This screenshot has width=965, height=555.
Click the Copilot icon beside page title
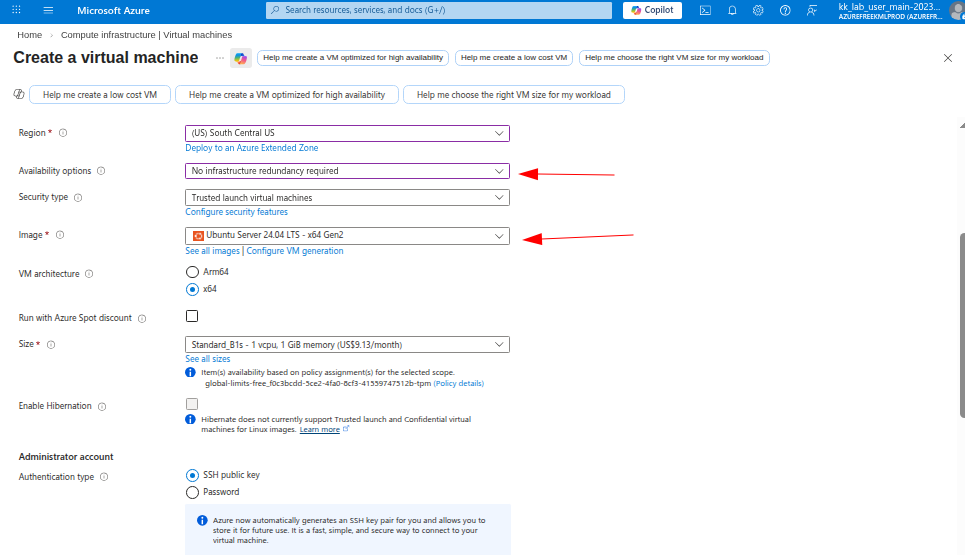coord(240,58)
